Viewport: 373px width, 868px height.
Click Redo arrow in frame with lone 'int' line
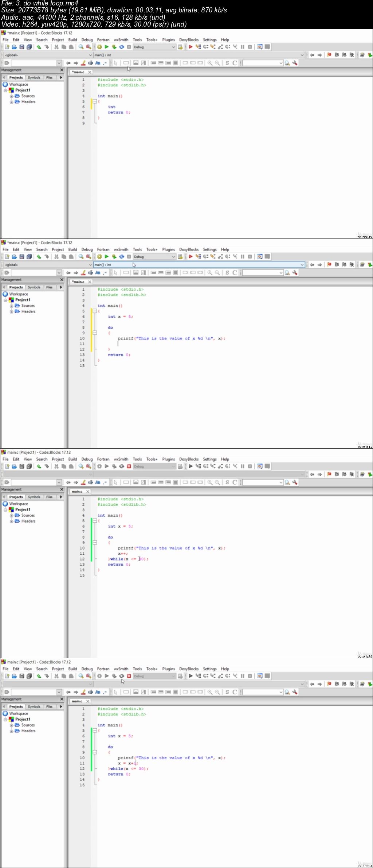[x=47, y=47]
